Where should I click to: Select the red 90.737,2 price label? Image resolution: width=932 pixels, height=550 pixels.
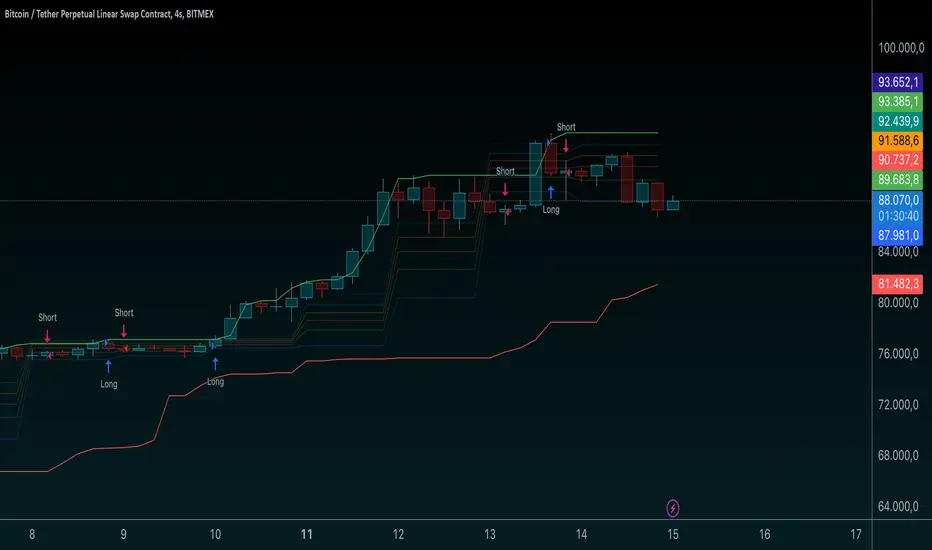(x=898, y=160)
